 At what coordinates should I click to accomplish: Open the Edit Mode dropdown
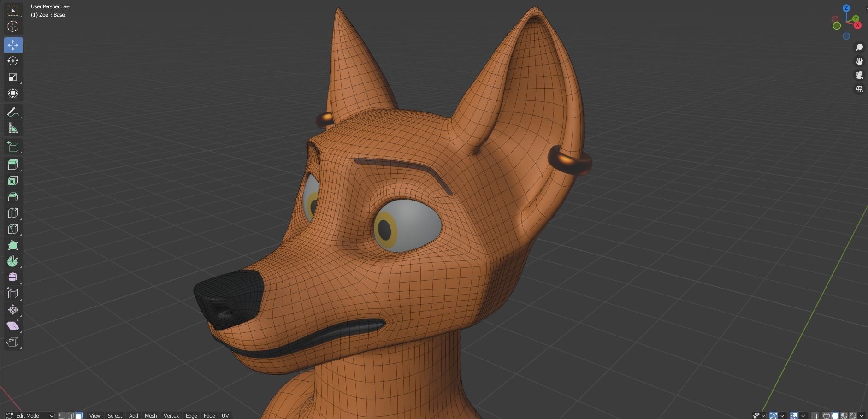click(x=30, y=415)
